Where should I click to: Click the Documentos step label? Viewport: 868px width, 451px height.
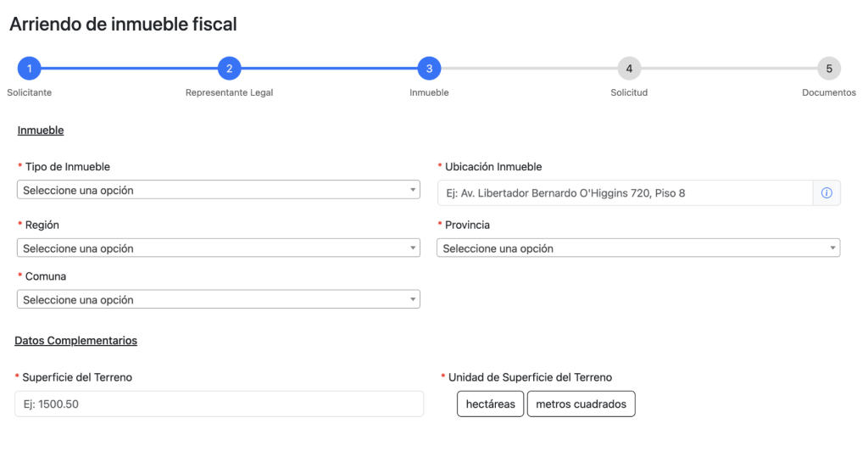pyautogui.click(x=829, y=92)
